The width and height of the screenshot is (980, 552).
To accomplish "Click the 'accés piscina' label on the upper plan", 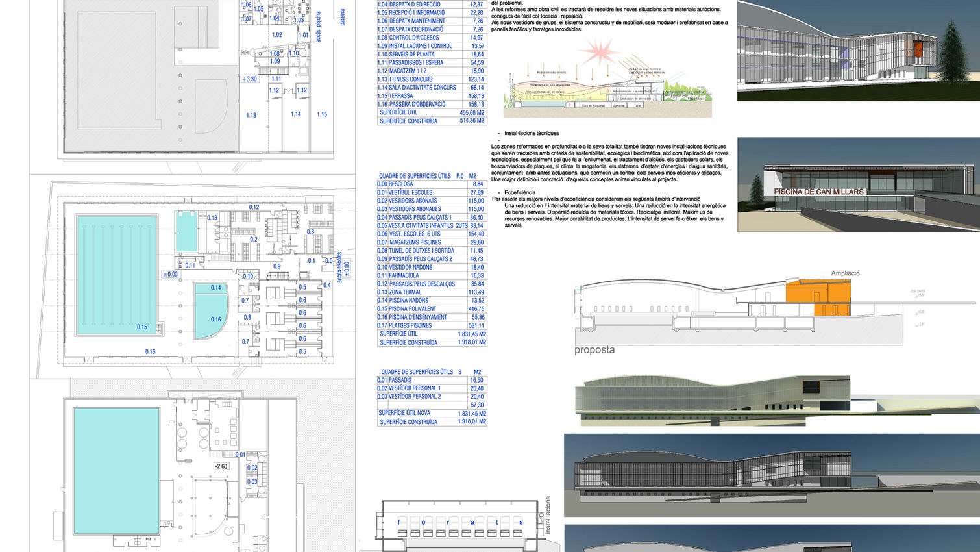I will click(319, 27).
